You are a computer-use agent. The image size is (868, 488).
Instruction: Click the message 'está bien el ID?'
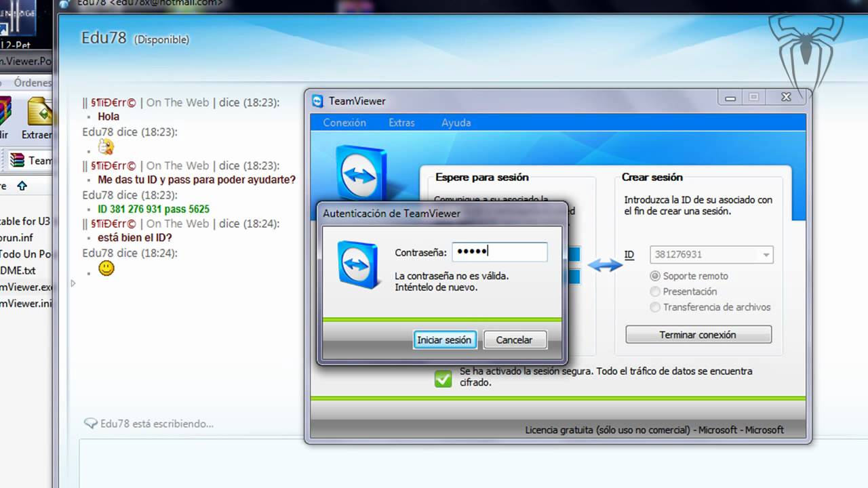(135, 238)
